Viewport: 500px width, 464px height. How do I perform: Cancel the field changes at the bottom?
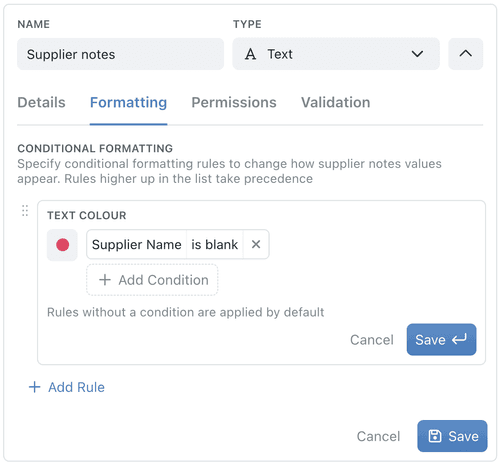(x=378, y=436)
